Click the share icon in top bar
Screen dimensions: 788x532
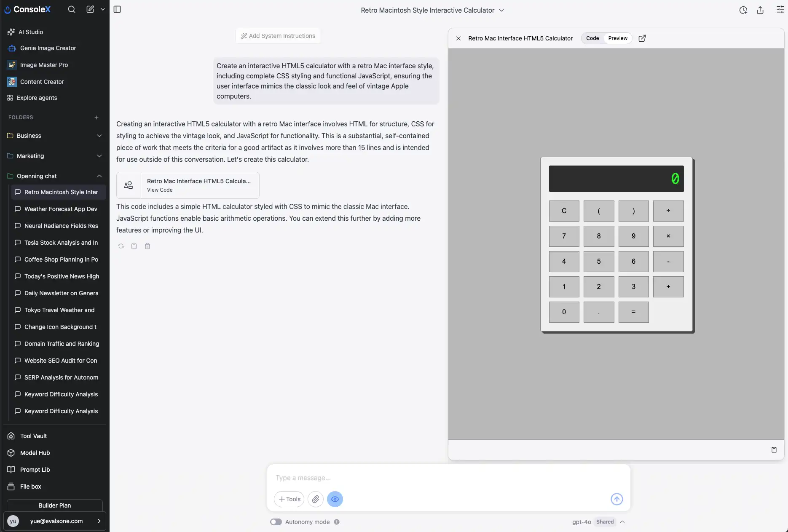pos(760,10)
